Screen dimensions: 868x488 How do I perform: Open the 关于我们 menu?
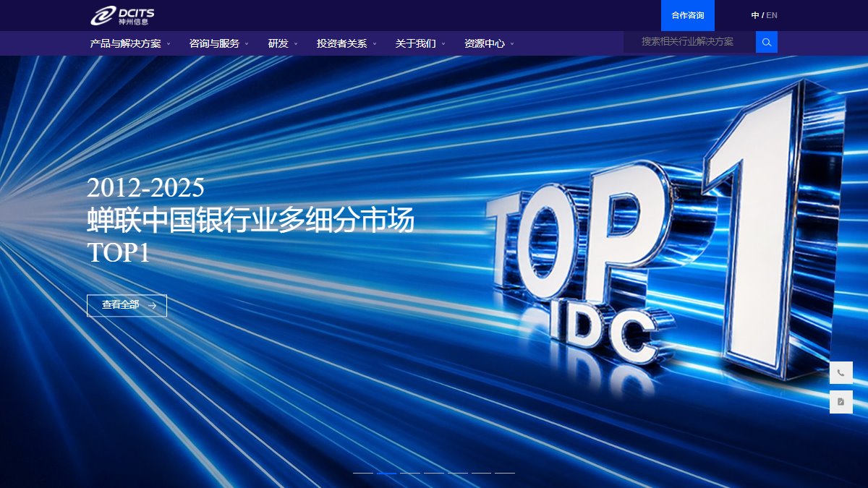point(420,43)
